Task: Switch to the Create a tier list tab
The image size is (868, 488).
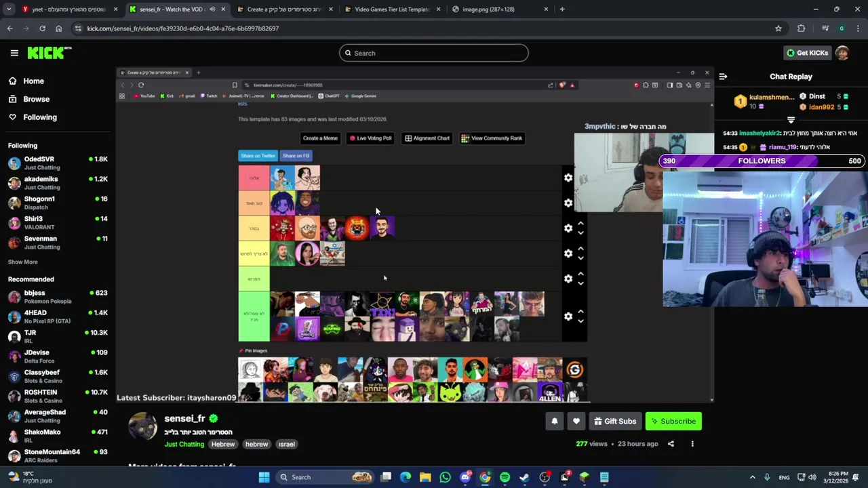Action: [x=283, y=9]
